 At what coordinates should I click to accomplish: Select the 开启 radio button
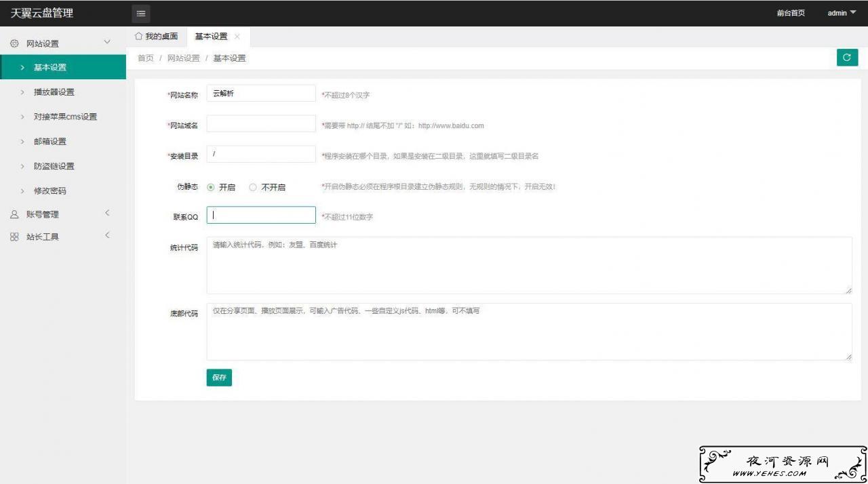tap(211, 187)
